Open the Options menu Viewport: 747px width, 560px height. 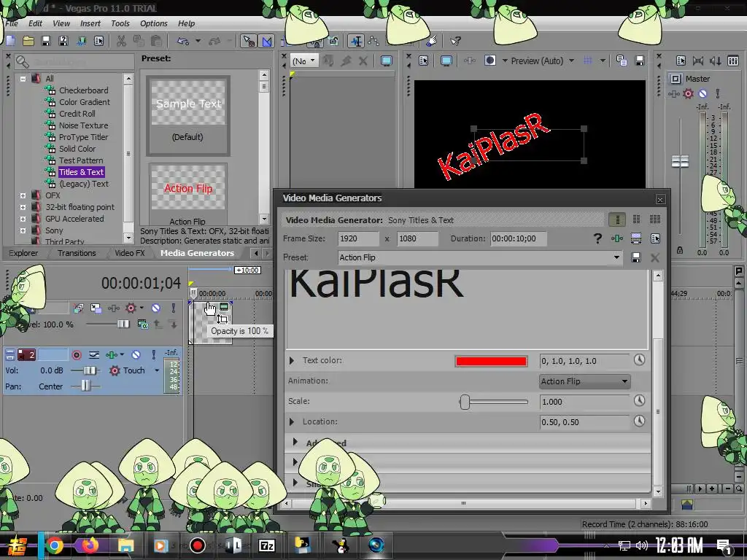click(x=153, y=23)
